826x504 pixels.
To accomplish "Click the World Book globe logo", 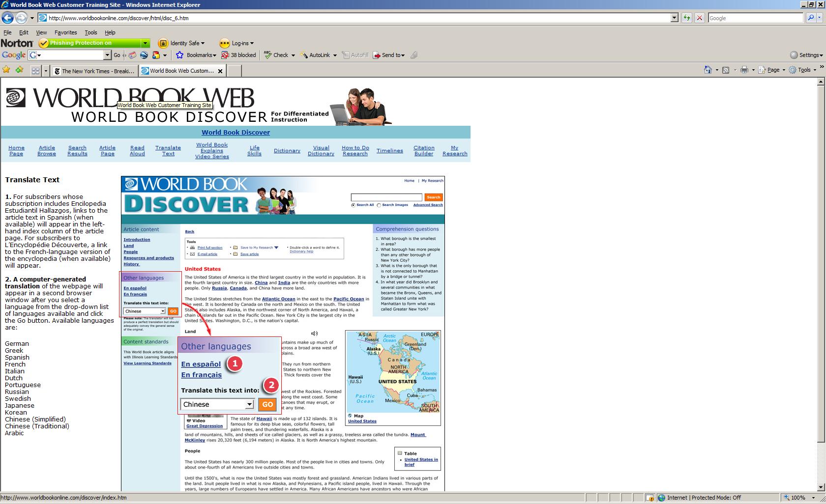I will [x=15, y=97].
